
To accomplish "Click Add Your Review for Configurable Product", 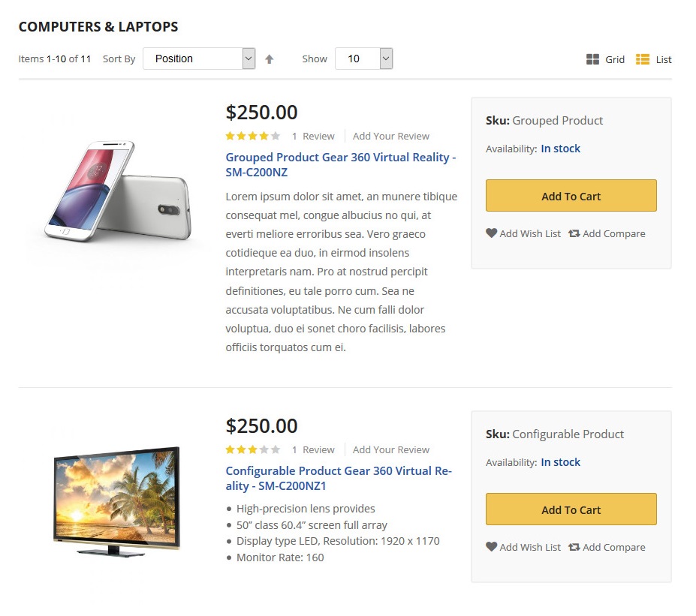I will [391, 449].
